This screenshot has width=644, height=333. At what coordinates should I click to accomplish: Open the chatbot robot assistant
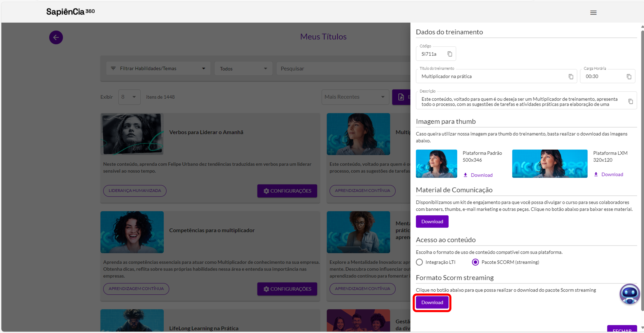(629, 294)
